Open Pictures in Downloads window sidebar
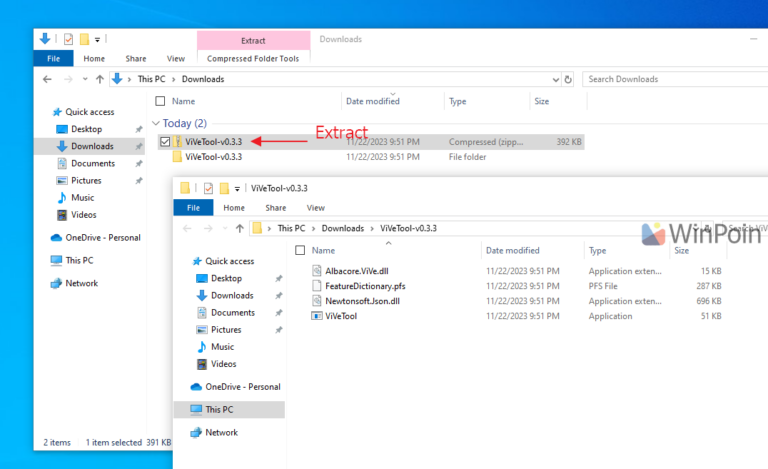 [86, 181]
